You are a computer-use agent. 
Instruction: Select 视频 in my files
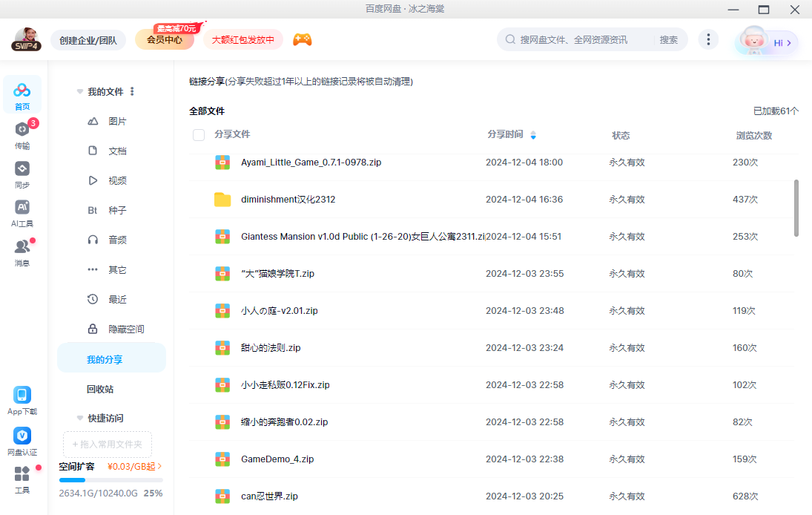click(x=118, y=180)
